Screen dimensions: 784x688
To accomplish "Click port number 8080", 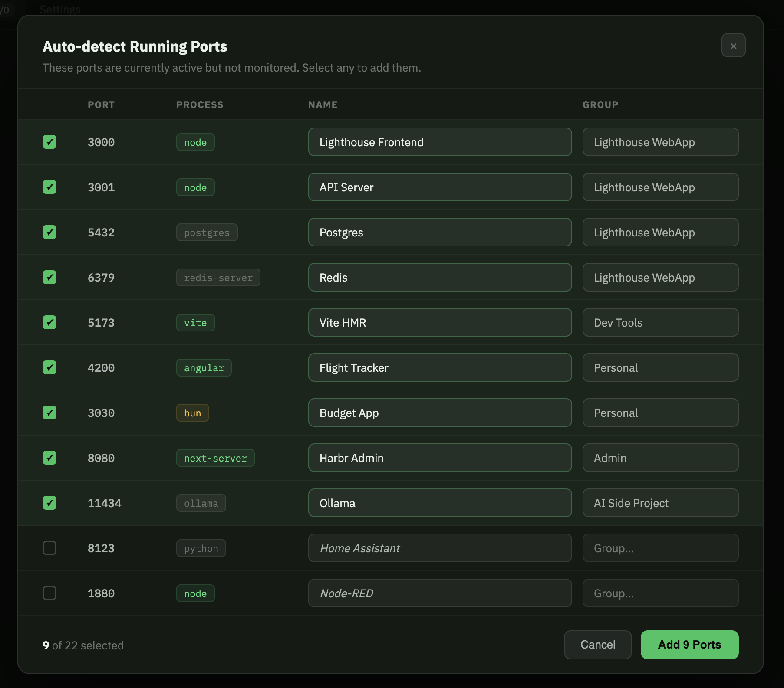I will (101, 458).
